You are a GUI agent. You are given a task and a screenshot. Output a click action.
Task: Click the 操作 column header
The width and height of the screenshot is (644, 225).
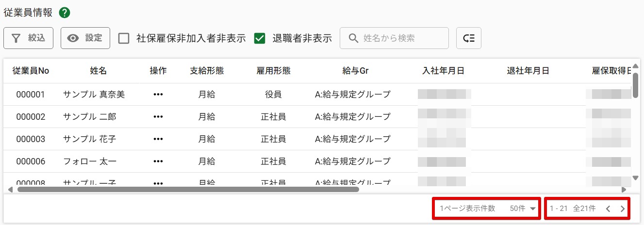pyautogui.click(x=158, y=71)
